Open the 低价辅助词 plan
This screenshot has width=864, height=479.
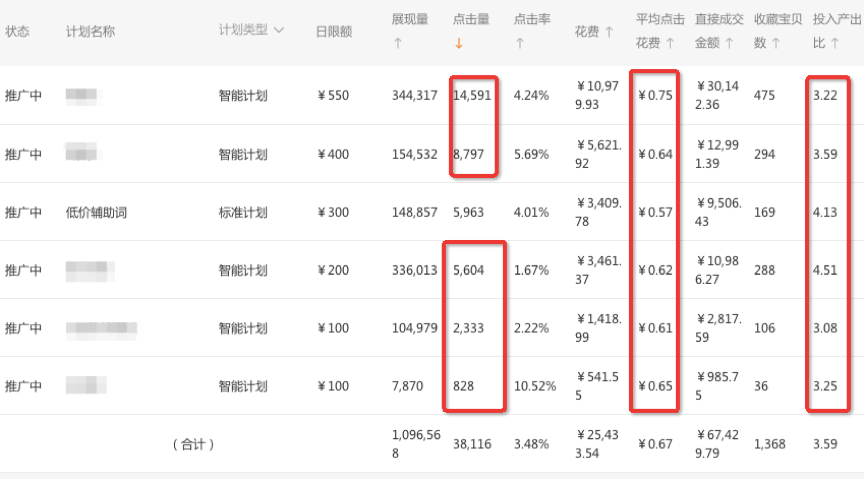[x=96, y=212]
